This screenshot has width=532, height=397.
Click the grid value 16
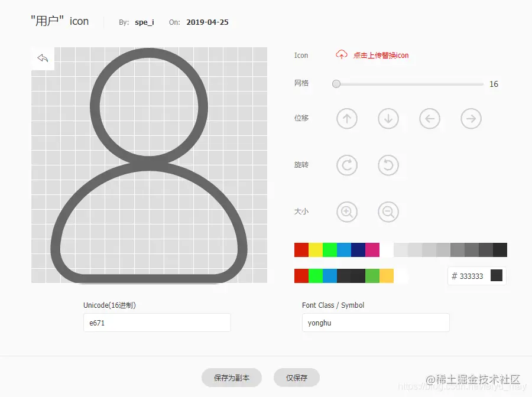pyautogui.click(x=494, y=84)
